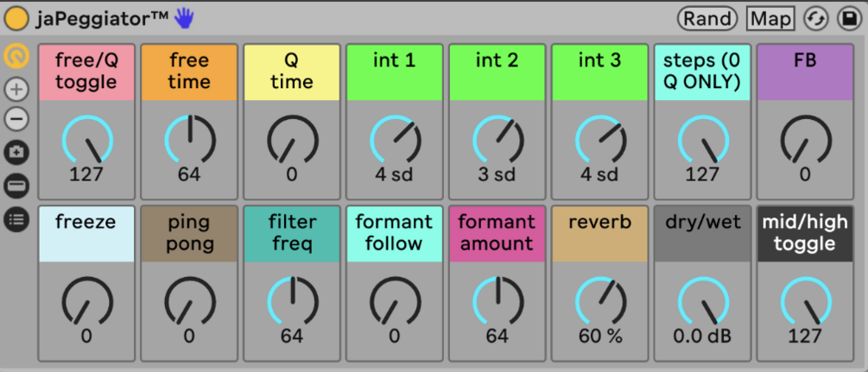Image resolution: width=868 pixels, height=372 pixels.
Task: Select the brown ping pong label
Action: pyautogui.click(x=189, y=234)
